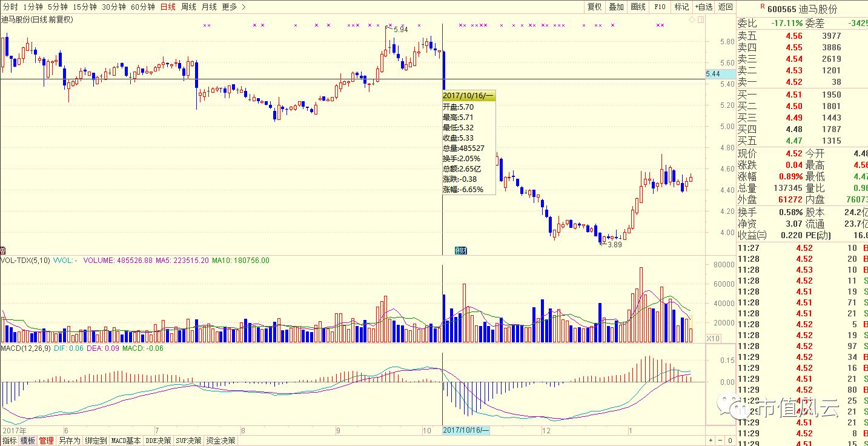Click the 0 reset button beside zoom

[x=731, y=441]
